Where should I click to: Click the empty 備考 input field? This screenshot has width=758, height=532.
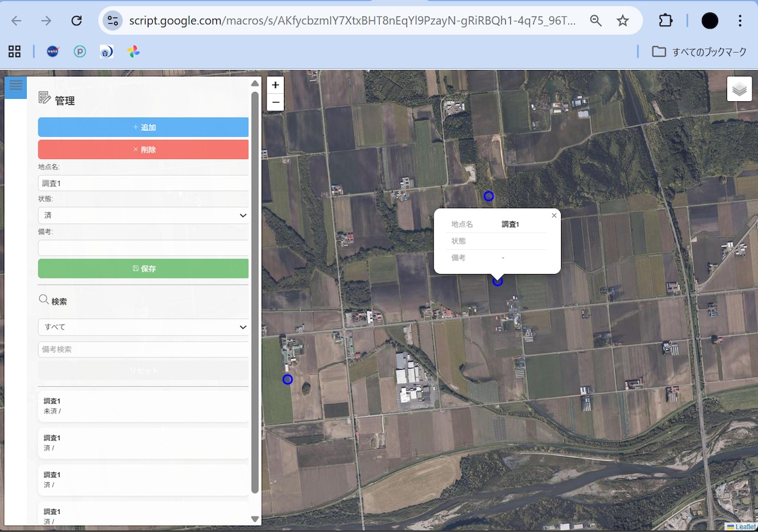pyautogui.click(x=144, y=248)
